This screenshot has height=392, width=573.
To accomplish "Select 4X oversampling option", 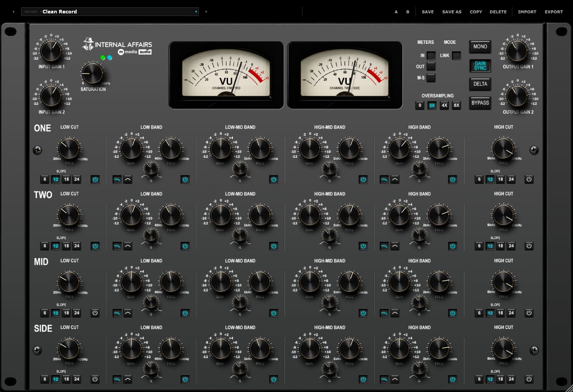I will [444, 105].
